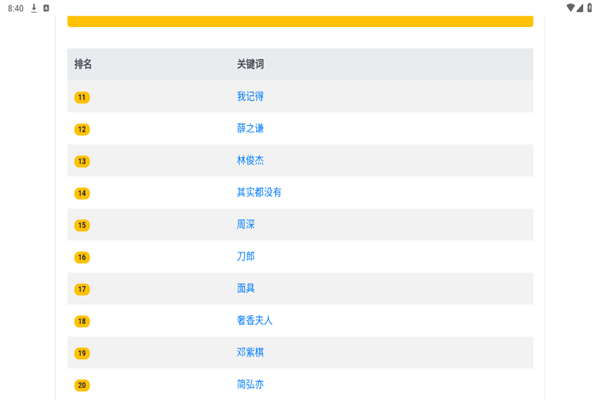Tap the battery icon in status bar
Viewport: 600px width, 400px height.
pyautogui.click(x=590, y=8)
